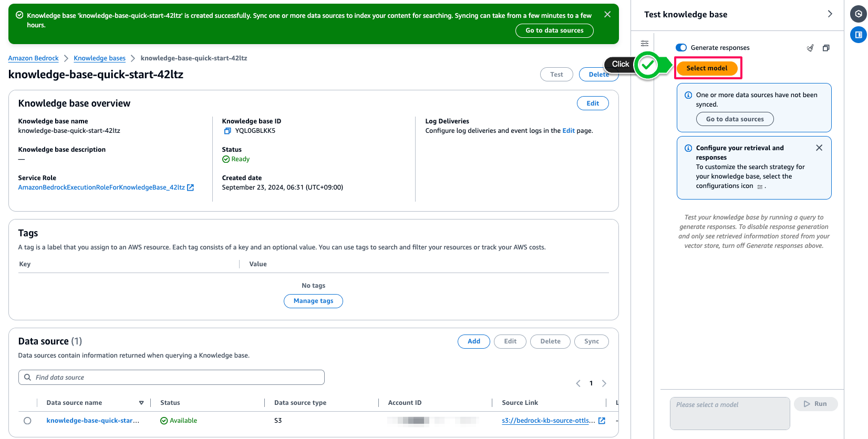
Task: Clear the test chat with broom icon
Action: coord(810,48)
